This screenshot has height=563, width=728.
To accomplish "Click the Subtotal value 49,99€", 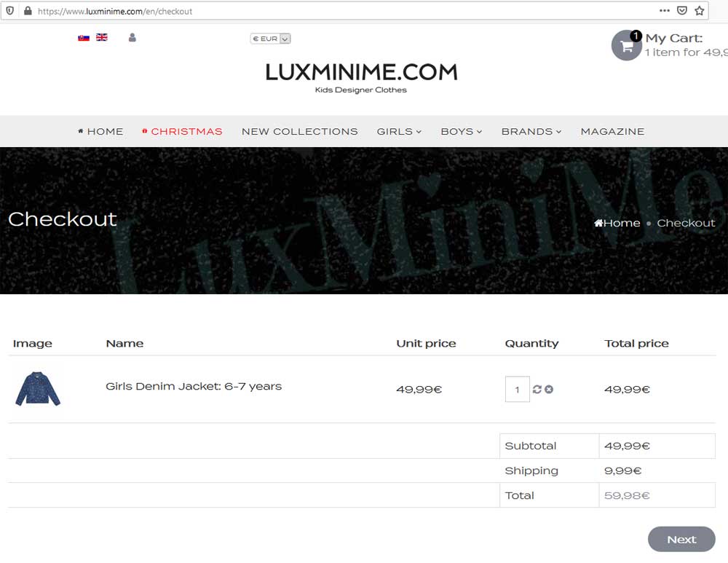I will [627, 446].
